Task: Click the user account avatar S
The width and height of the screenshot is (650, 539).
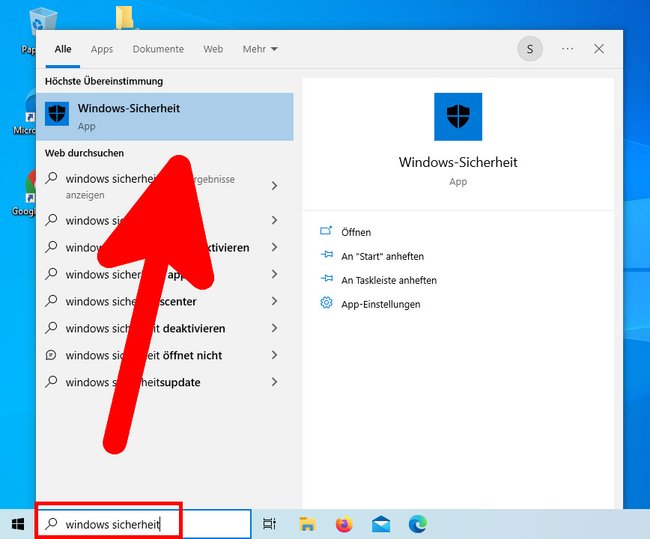Action: coord(530,49)
